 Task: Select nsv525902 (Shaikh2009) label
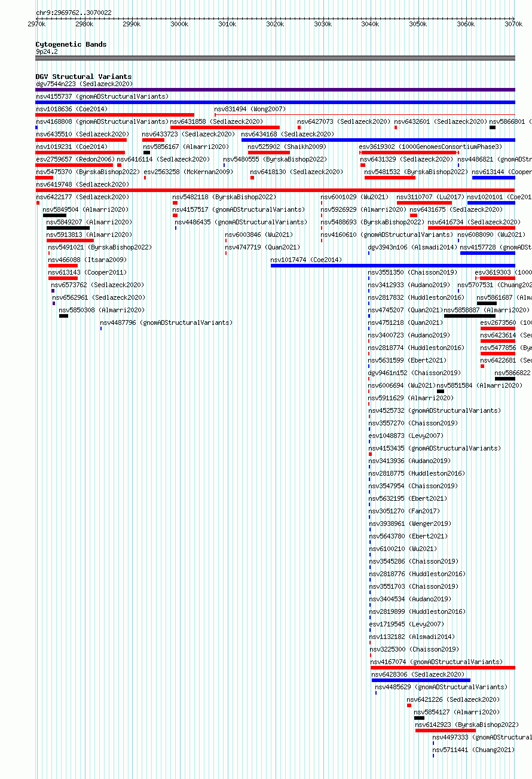click(287, 147)
